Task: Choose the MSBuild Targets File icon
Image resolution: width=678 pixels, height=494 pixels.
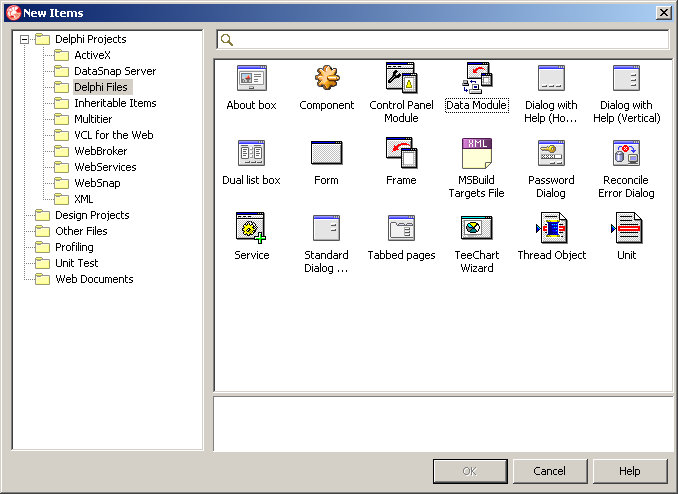Action: [x=477, y=153]
